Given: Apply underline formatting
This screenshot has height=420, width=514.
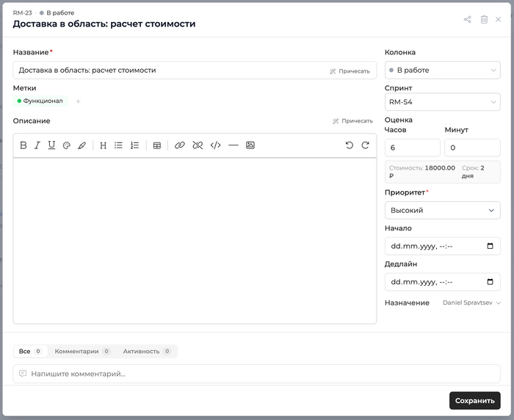Looking at the screenshot, I should (x=51, y=145).
